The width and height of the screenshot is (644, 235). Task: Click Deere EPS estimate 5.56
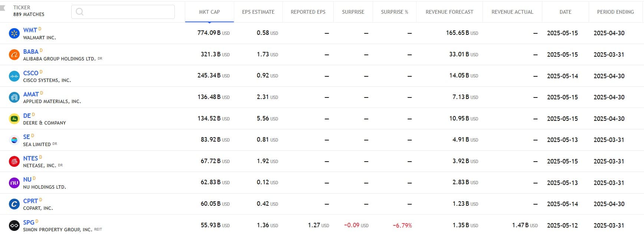[x=267, y=118]
